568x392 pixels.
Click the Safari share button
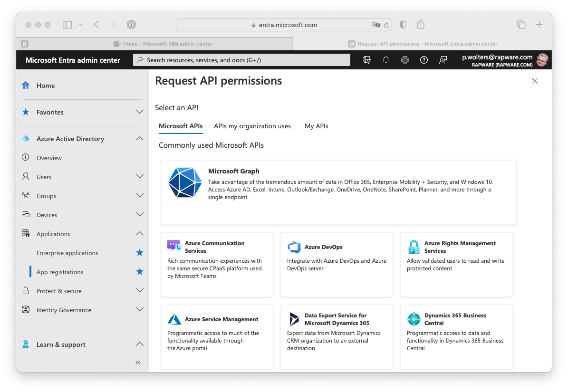tap(421, 24)
